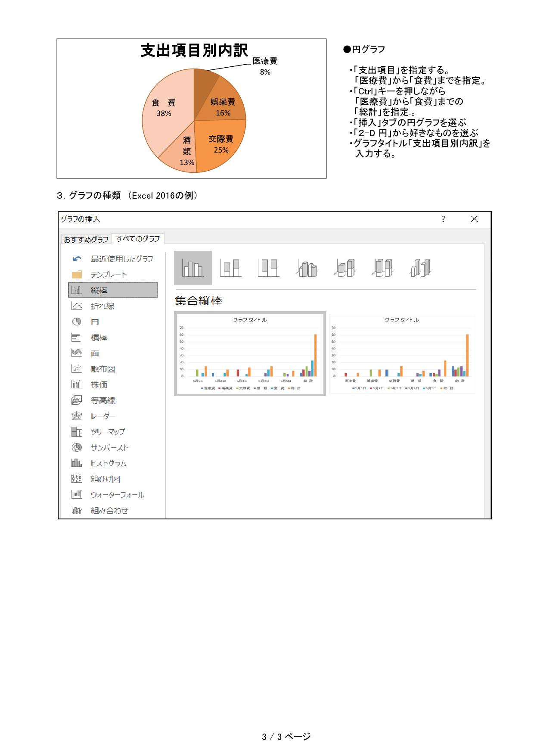Open the 散布図 scatter chart category

click(x=102, y=369)
